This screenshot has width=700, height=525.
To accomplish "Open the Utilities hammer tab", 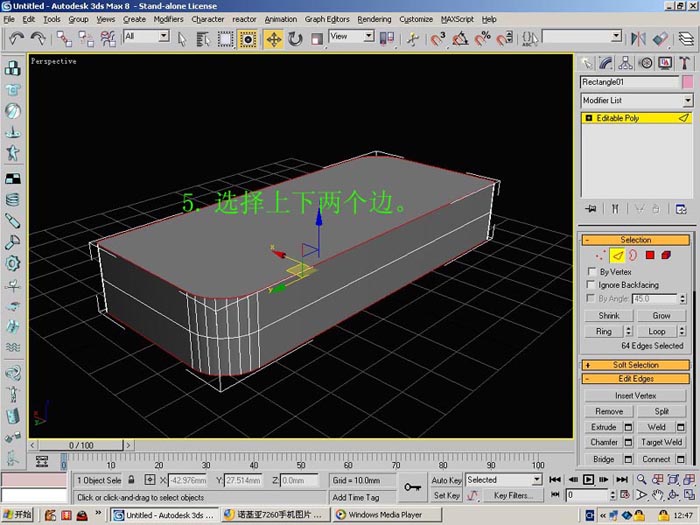I will click(x=684, y=63).
